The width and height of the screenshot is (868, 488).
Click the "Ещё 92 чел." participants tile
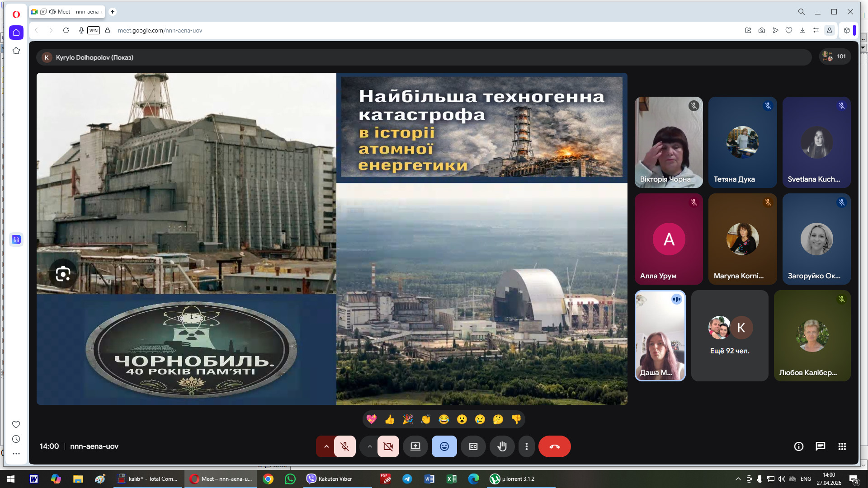click(x=729, y=336)
